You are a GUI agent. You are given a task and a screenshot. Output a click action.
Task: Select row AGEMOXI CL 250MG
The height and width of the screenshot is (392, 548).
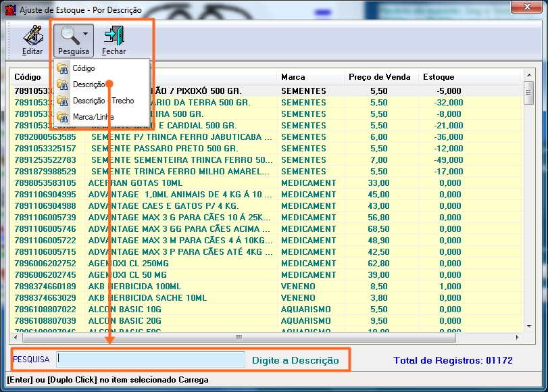(266, 264)
